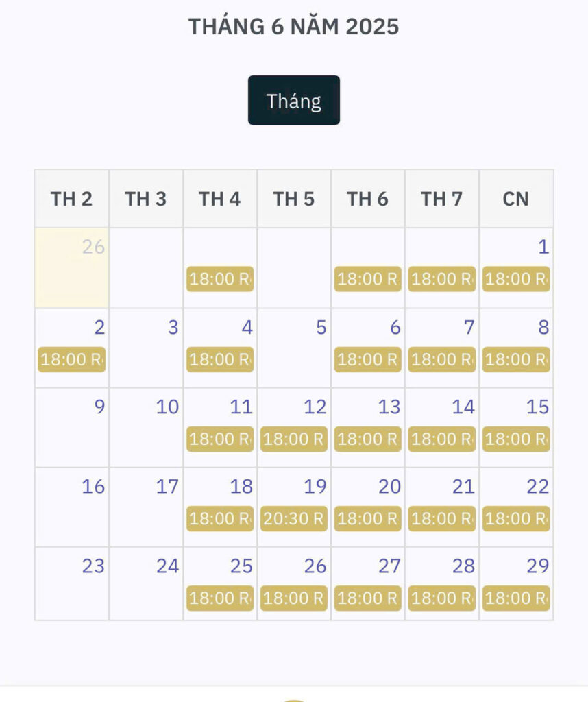Select the greyed-out day 26 cell

[71, 268]
